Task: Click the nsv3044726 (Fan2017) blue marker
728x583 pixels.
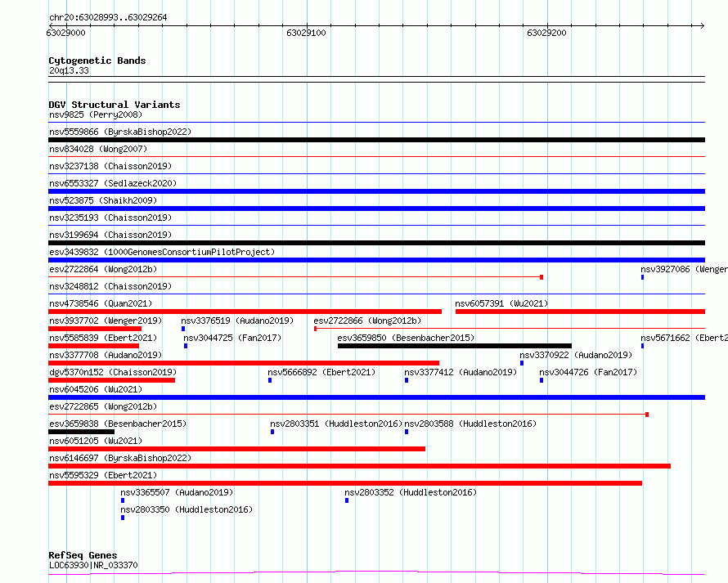Action: (x=542, y=380)
